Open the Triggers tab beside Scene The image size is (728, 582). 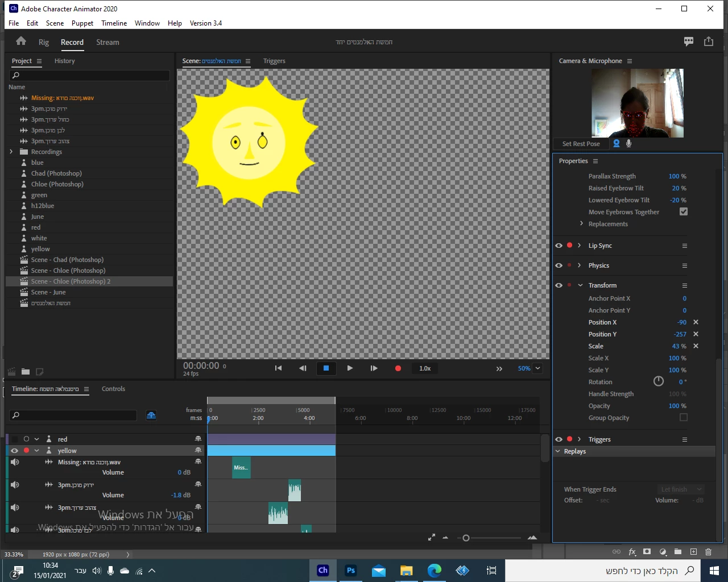(274, 61)
